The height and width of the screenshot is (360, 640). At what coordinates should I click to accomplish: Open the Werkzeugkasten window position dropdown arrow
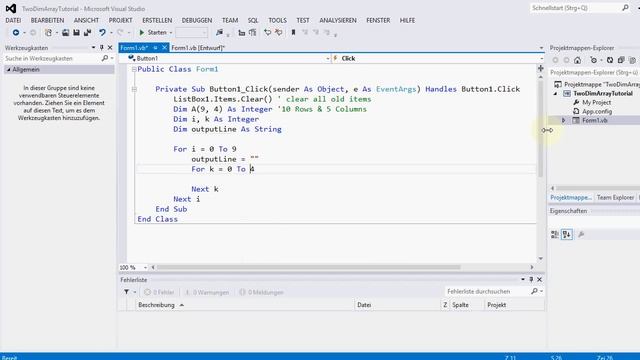pos(93,48)
